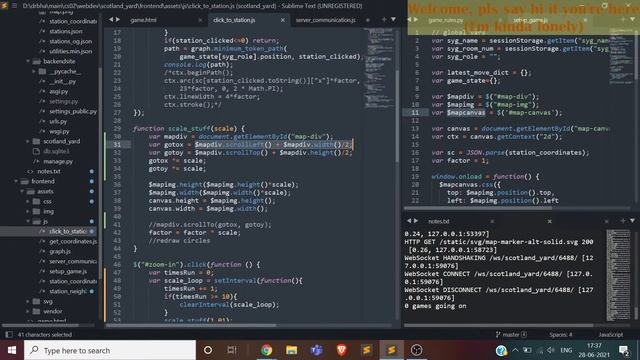640x360 pixels.
Task: Open the Windows notification center
Action: pos(623,350)
